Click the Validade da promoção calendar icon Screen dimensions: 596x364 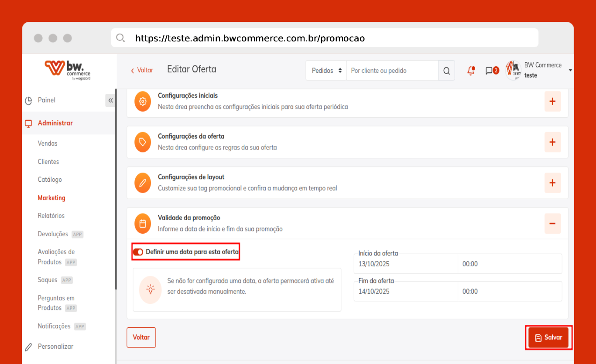(142, 223)
